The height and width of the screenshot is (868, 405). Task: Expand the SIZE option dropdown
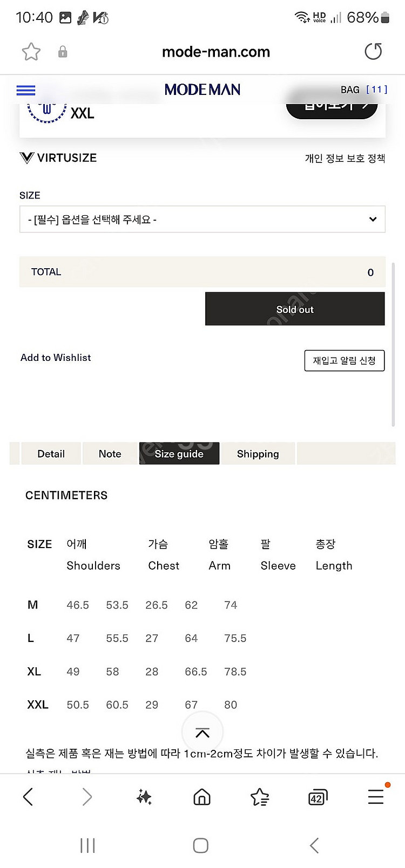pos(202,220)
